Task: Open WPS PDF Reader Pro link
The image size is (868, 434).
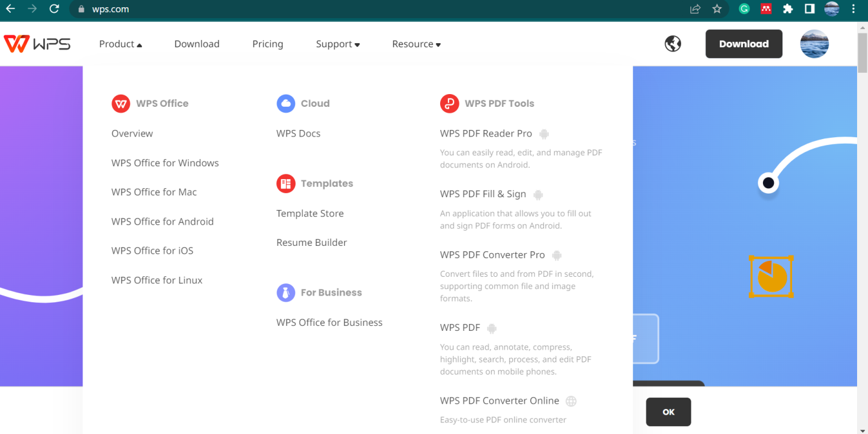Action: tap(486, 134)
